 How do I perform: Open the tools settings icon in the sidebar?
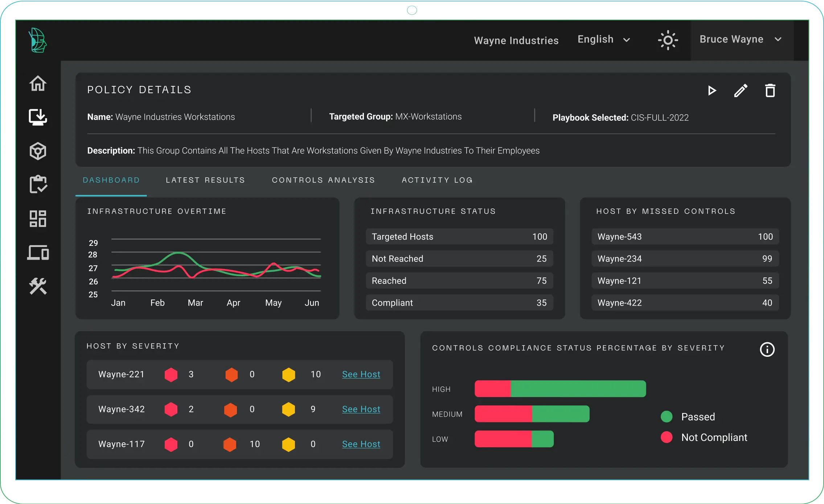tap(38, 286)
